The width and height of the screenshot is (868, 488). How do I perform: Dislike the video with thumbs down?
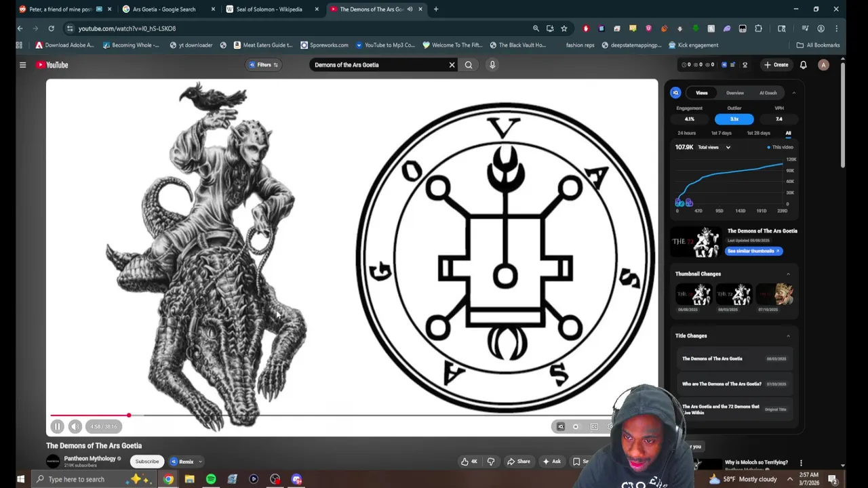tap(490, 462)
